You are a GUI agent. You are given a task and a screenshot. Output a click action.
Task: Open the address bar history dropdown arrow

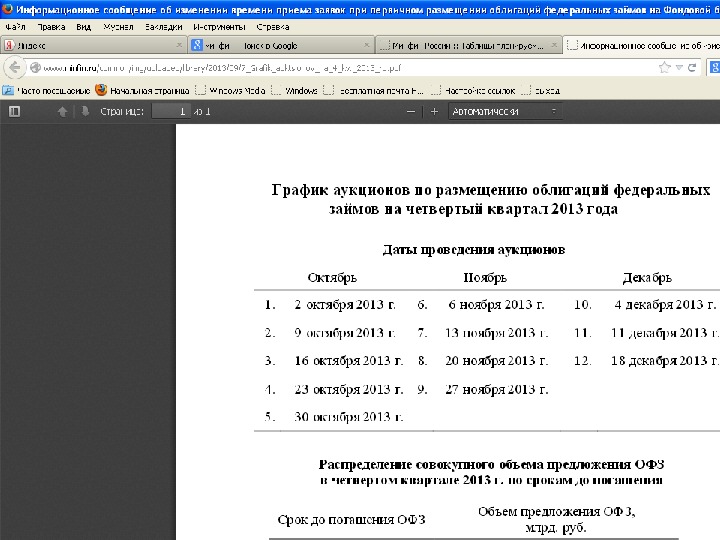(x=679, y=68)
